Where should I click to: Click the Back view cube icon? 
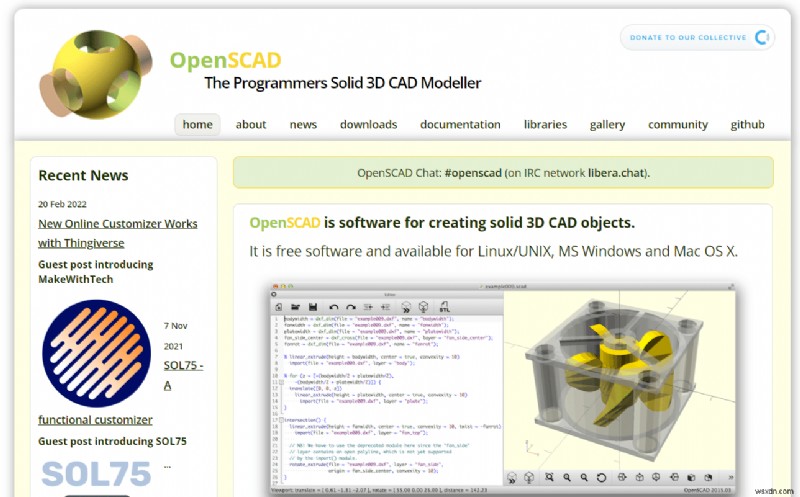[708, 478]
